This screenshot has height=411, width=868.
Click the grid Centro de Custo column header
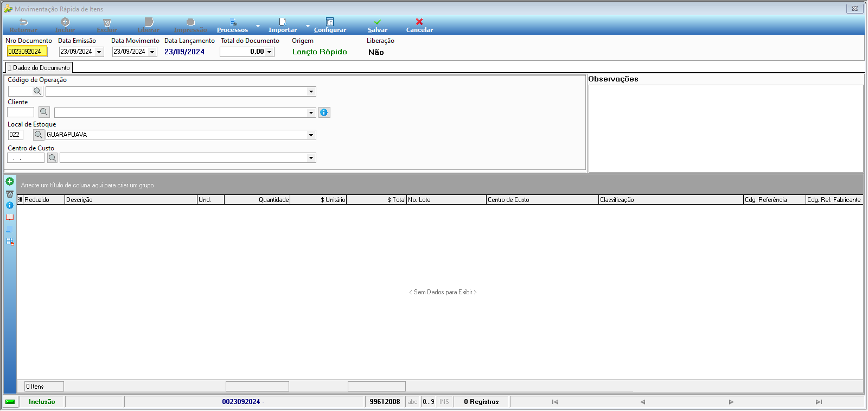(542, 200)
